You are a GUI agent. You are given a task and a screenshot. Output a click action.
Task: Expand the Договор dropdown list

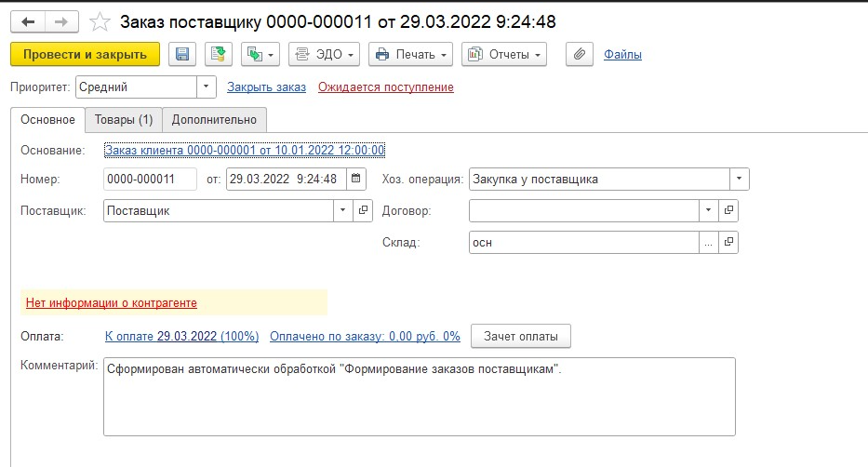pyautogui.click(x=709, y=210)
